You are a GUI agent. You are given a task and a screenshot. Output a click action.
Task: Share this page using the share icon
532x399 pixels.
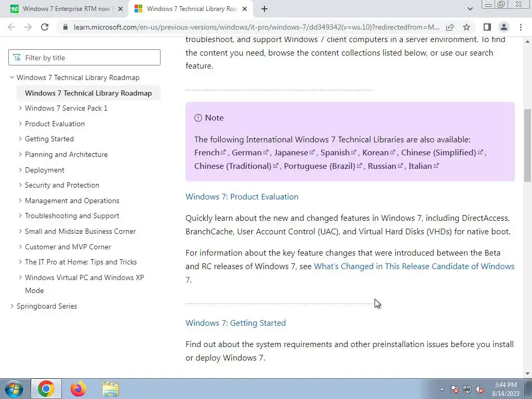(x=450, y=27)
